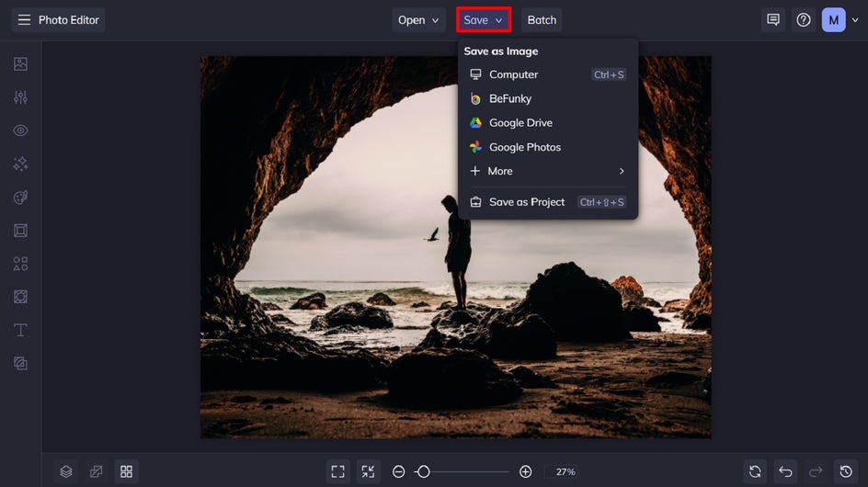Collapse the Save dropdown menu
The height and width of the screenshot is (487, 868).
click(x=484, y=20)
